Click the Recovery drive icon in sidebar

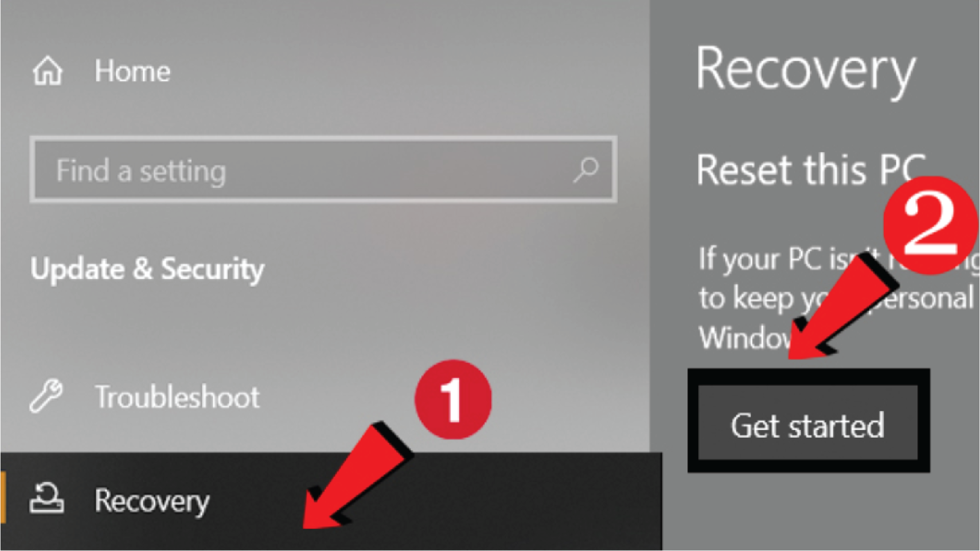(46, 499)
